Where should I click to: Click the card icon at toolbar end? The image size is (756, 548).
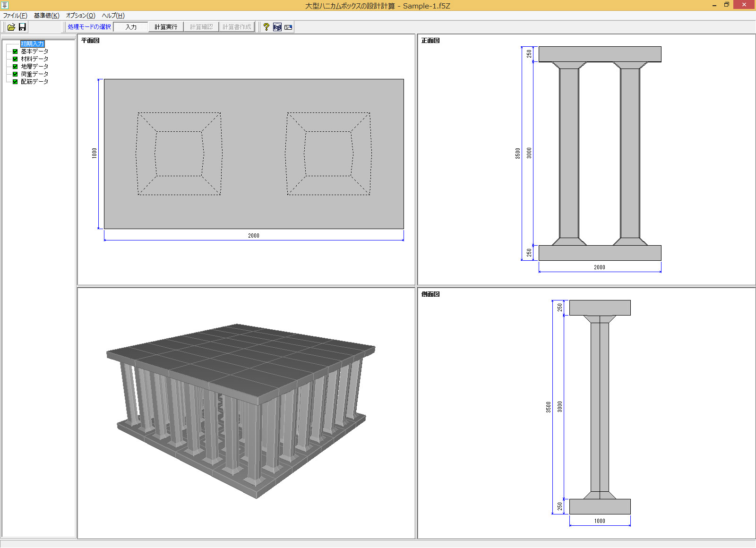[x=288, y=27]
